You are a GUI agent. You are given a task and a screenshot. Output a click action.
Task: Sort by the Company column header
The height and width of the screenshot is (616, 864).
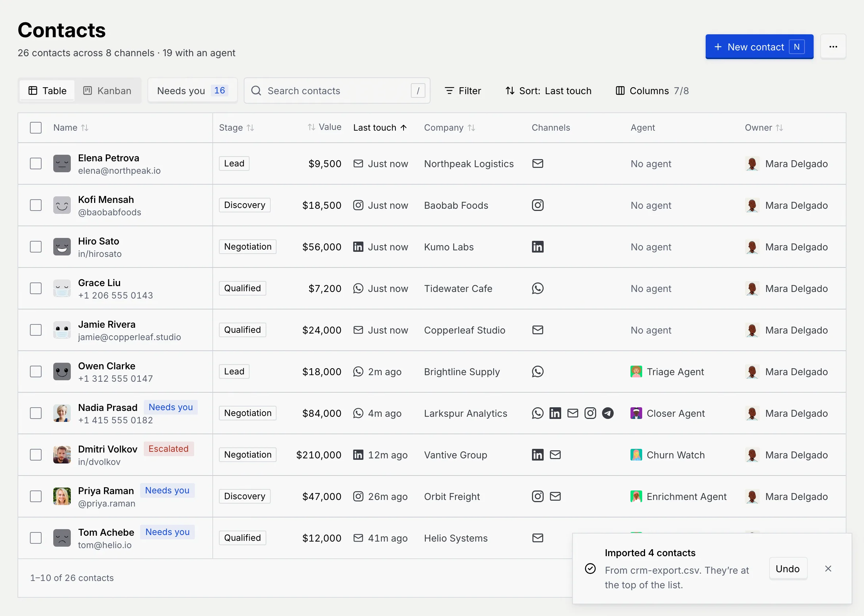point(450,127)
